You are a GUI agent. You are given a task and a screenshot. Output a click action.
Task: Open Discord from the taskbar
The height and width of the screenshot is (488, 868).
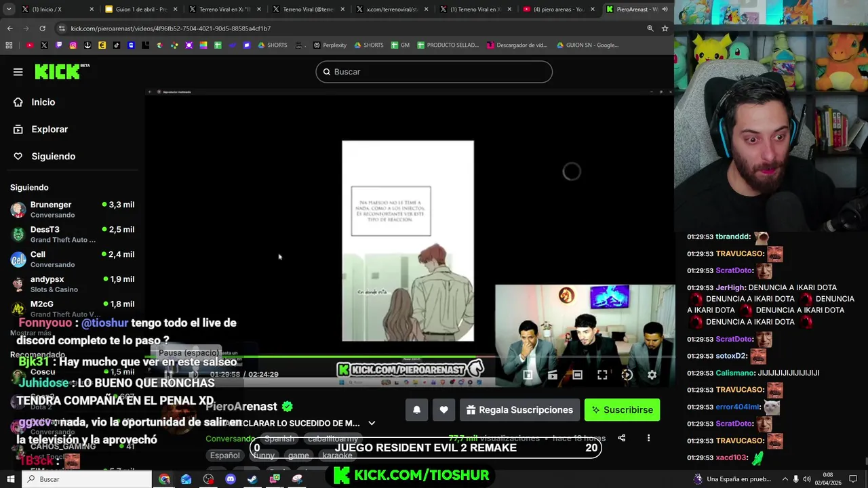click(231, 479)
